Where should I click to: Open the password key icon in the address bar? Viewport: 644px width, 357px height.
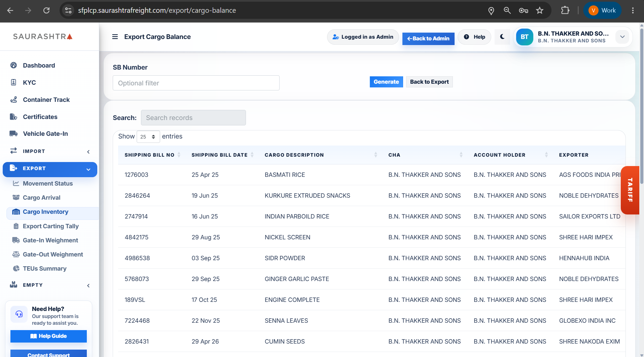tap(523, 10)
